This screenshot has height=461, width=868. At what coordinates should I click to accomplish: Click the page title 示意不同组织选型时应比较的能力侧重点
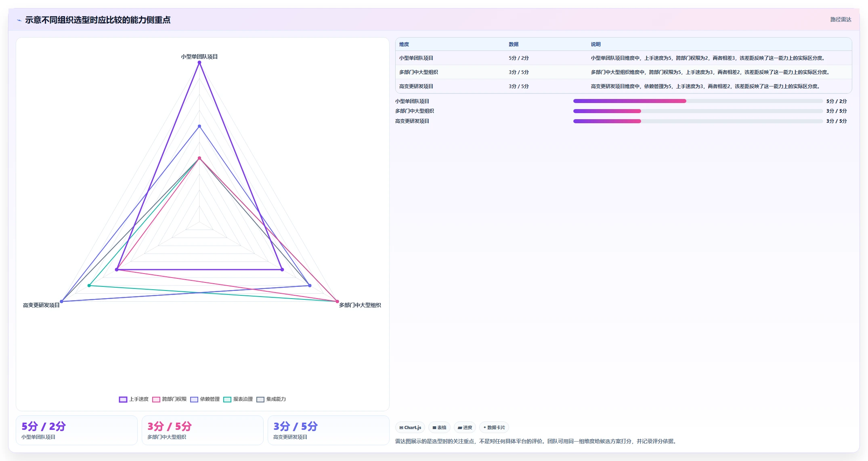click(x=98, y=20)
